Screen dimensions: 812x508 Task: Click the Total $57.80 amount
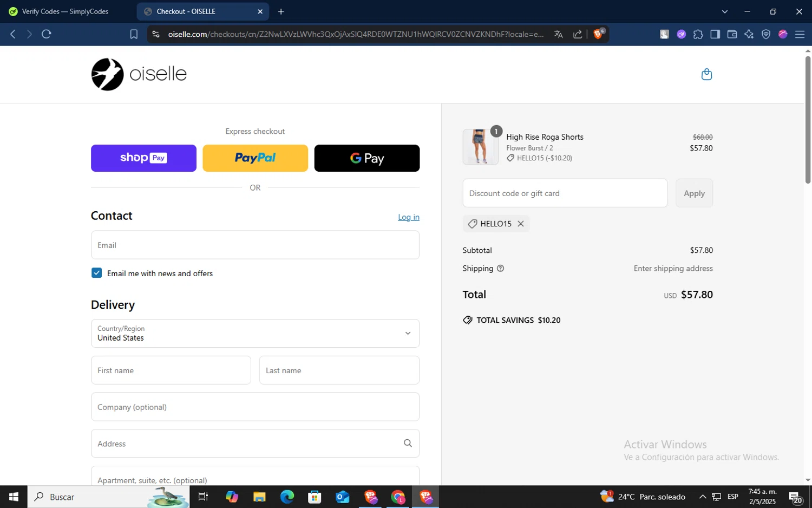697,295
